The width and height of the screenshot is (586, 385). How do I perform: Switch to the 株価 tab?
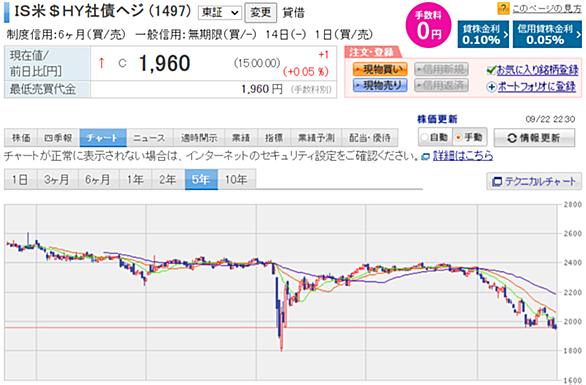click(21, 138)
